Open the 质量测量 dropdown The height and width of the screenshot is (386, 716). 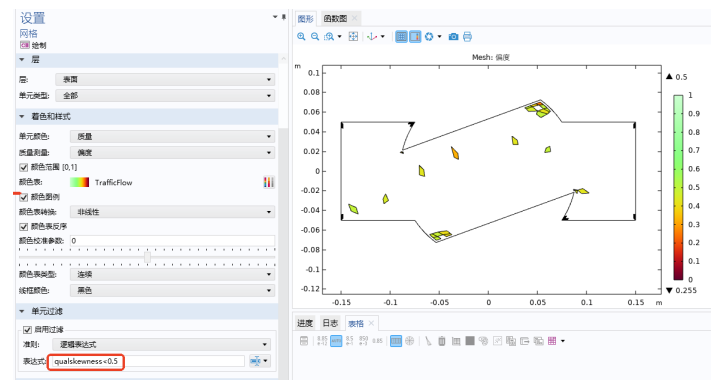172,153
